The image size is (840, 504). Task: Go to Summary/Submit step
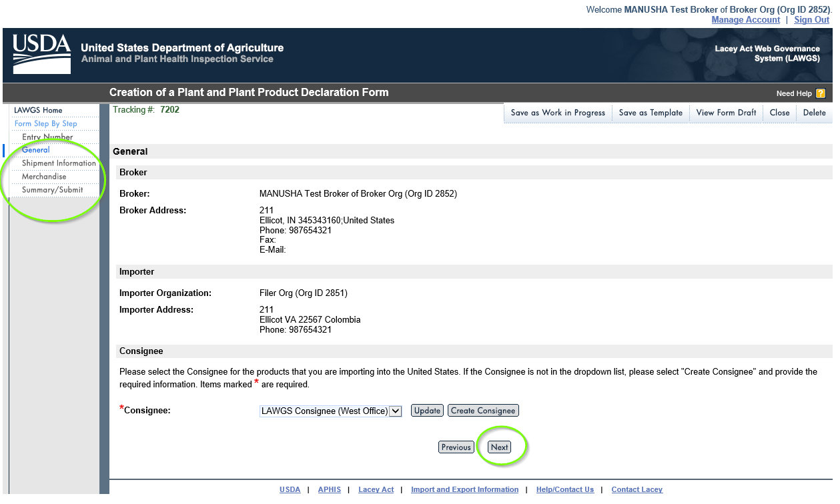52,190
